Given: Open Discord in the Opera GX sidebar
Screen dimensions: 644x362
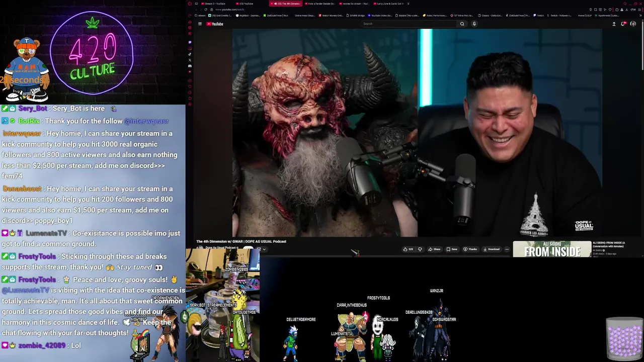Looking at the screenshot, I should pyautogui.click(x=190, y=66).
